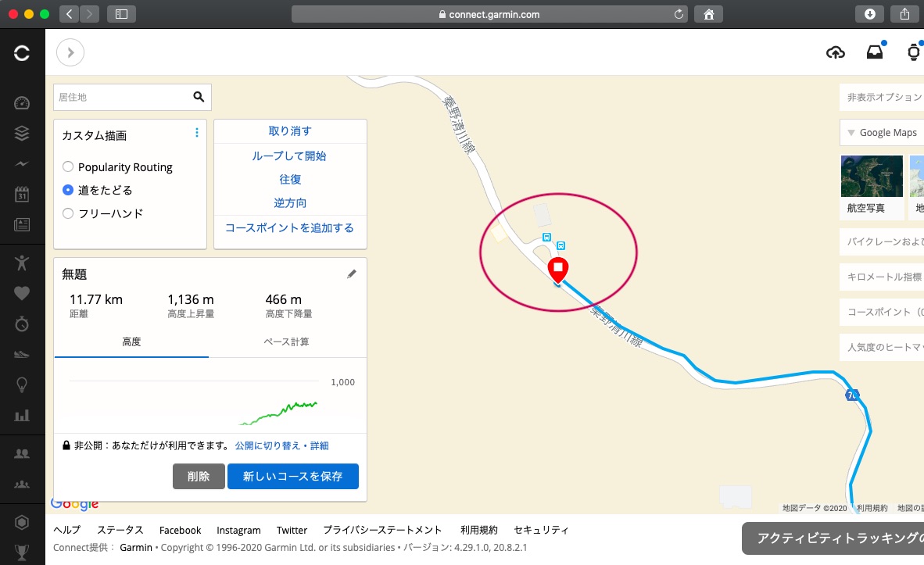Toggle 人気度のヒートマップ option
Viewport: 924px width, 565px height.
point(882,348)
